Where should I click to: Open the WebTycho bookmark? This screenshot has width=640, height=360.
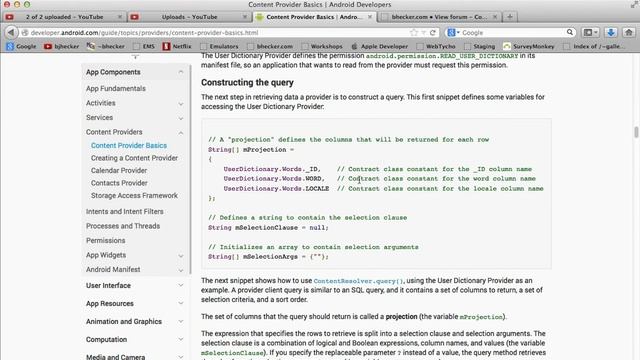pyautogui.click(x=436, y=47)
